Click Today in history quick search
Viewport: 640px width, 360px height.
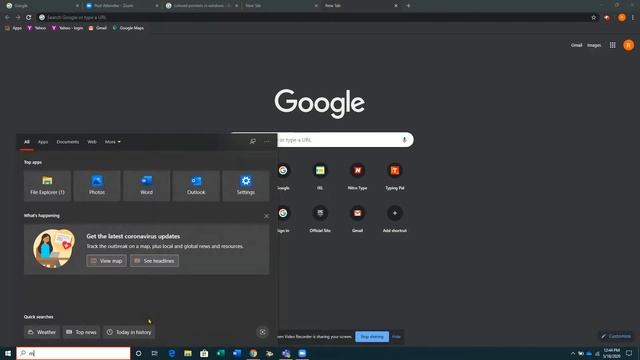point(129,332)
